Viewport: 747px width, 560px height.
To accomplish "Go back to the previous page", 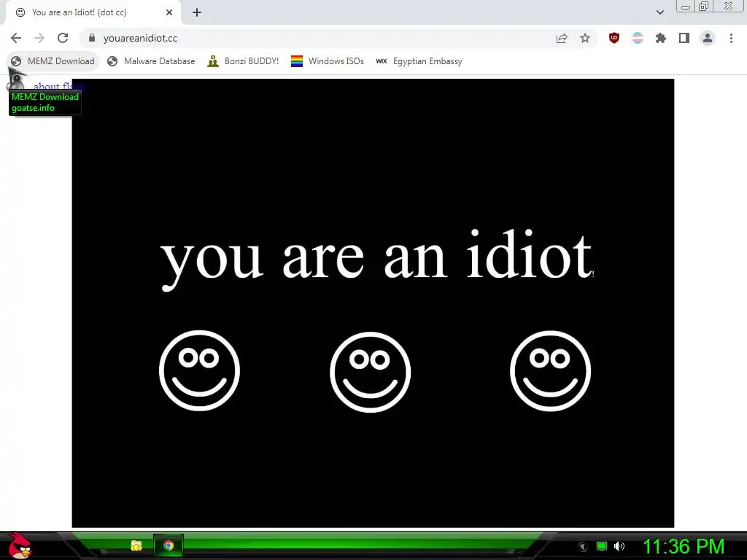I will coord(16,38).
